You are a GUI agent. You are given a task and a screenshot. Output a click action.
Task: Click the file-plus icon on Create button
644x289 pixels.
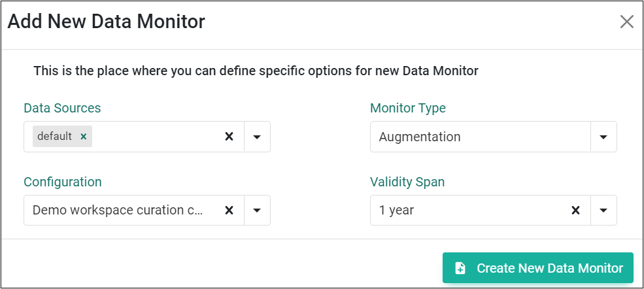click(x=460, y=269)
